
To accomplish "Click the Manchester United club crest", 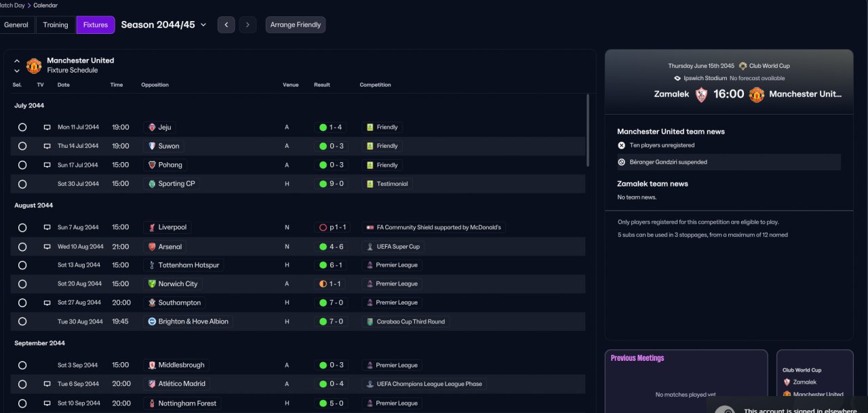I will [34, 66].
